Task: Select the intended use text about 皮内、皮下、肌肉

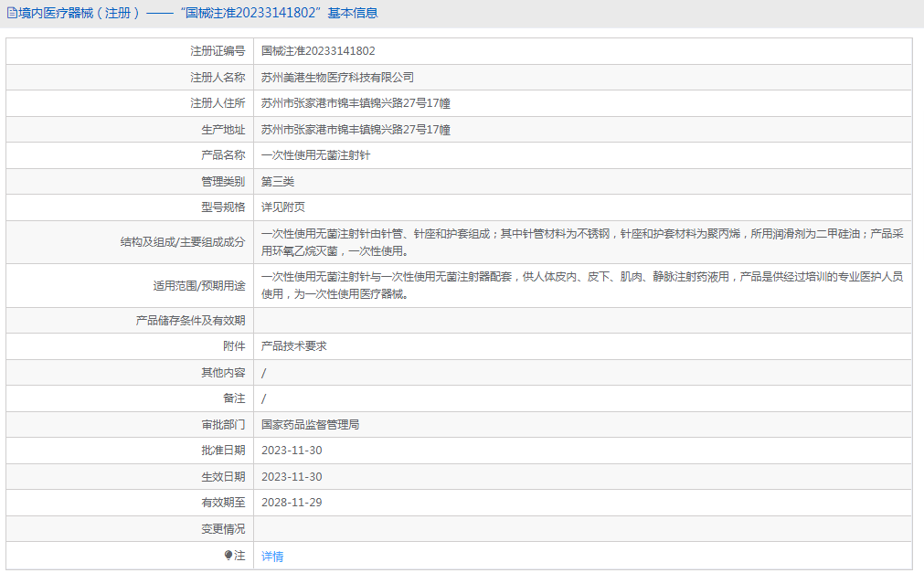Action: pos(582,285)
